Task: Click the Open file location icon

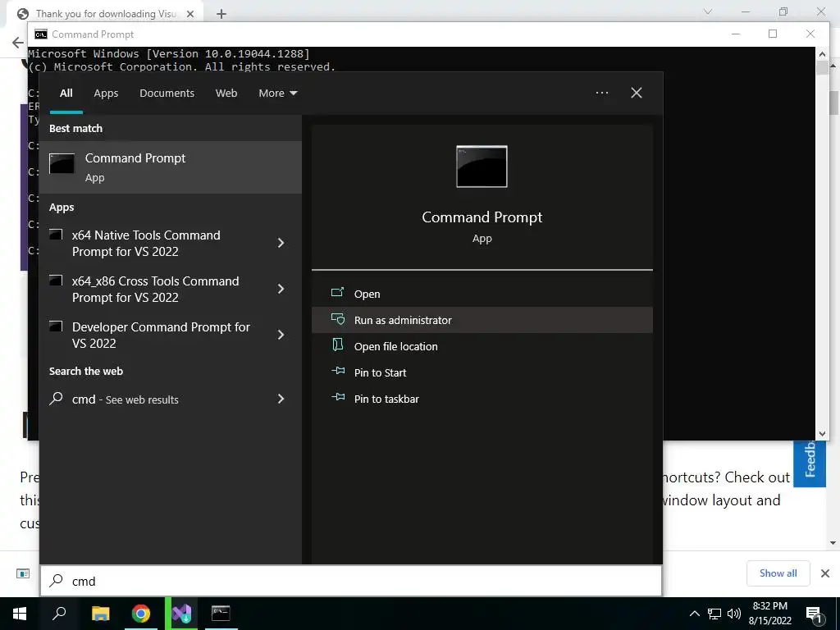Action: (337, 345)
